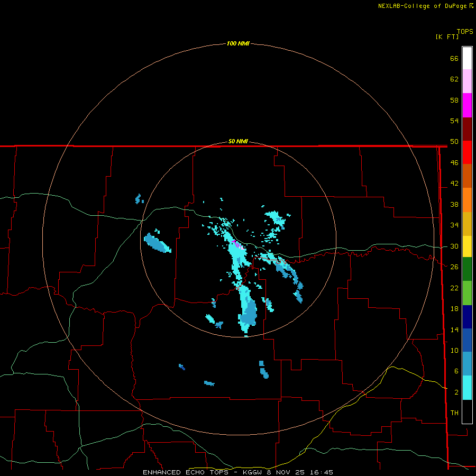Screen dimensions: 476x476
Task: Click the 16:45 timestamp in the caption
Action: pyautogui.click(x=322, y=472)
